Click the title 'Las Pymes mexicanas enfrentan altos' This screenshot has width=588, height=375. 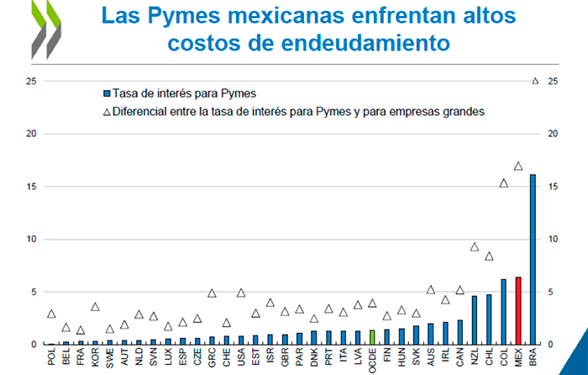[308, 16]
